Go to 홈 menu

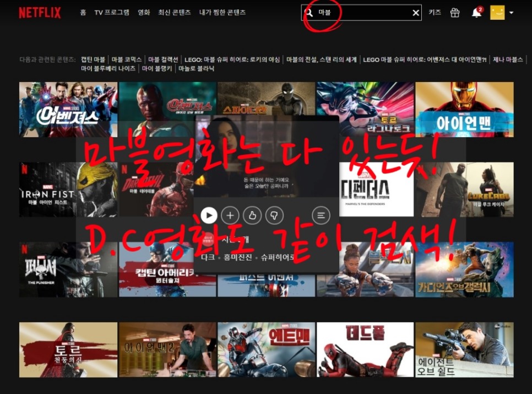[x=83, y=13]
